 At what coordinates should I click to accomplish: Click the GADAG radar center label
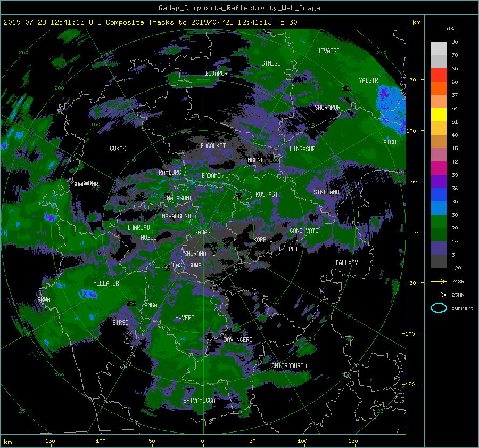tap(203, 232)
